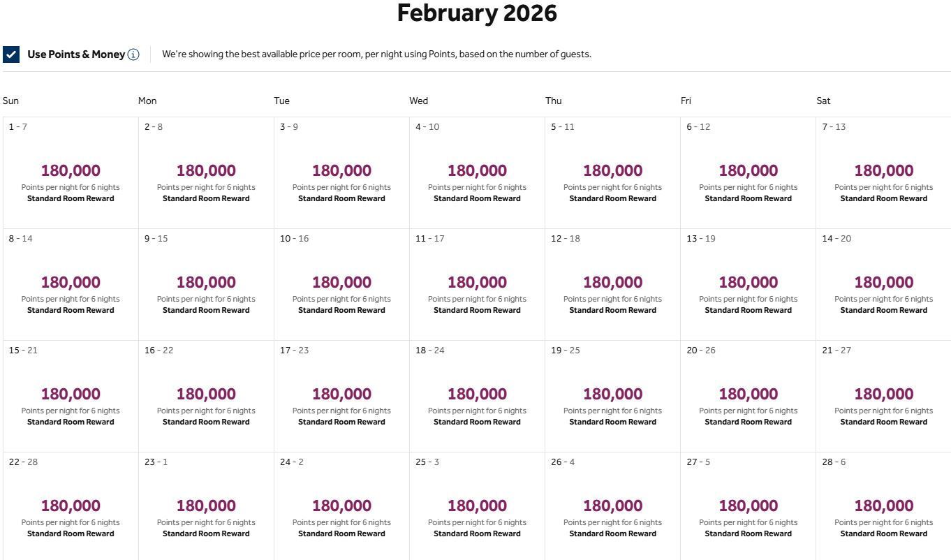
Task: Pick the 14 - 20 Saturday stay
Action: point(883,284)
